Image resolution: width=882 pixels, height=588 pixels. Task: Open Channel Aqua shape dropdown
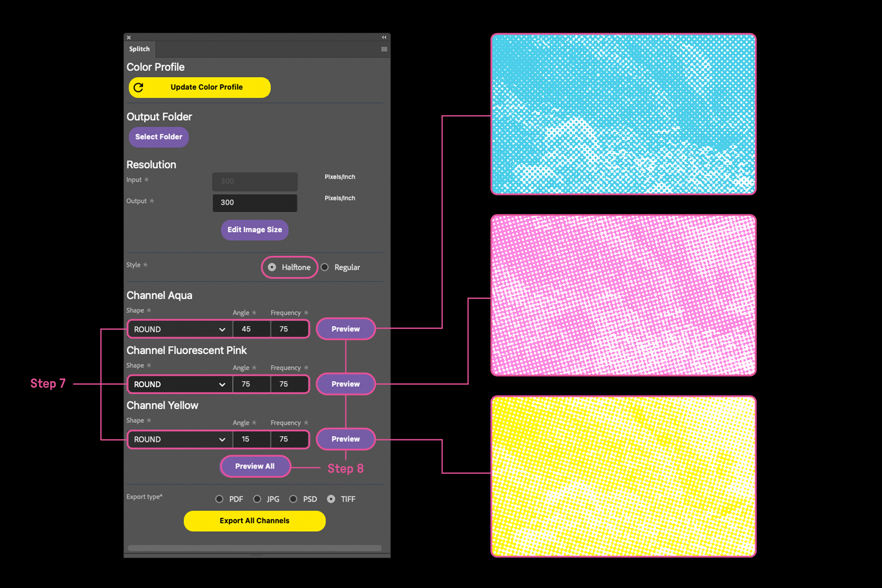(x=179, y=329)
